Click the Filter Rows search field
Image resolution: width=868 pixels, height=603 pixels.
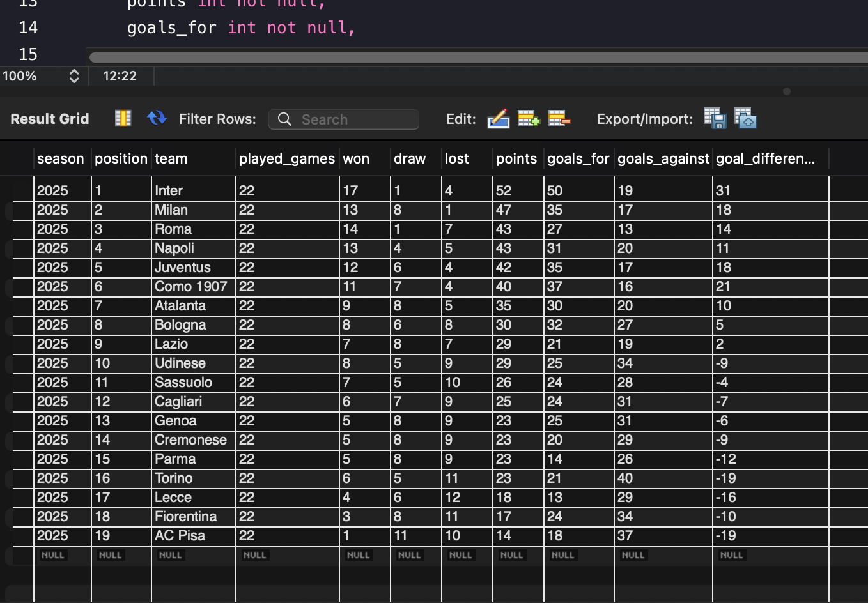point(344,119)
